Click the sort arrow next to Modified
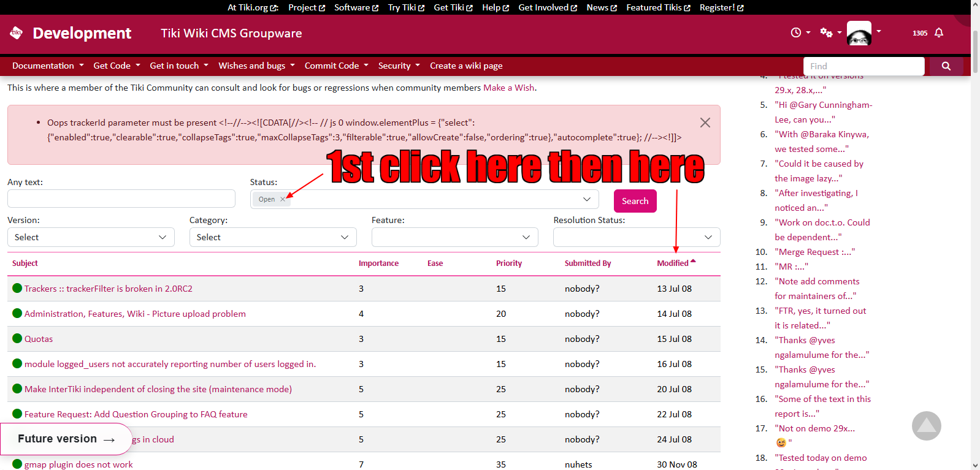This screenshot has width=980, height=470. pos(693,261)
